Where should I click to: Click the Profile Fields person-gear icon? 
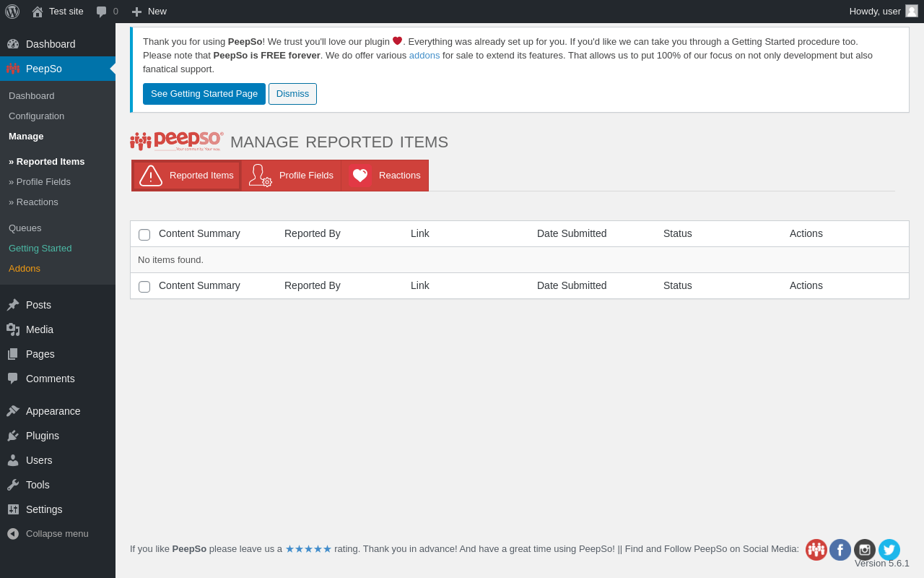coord(260,176)
